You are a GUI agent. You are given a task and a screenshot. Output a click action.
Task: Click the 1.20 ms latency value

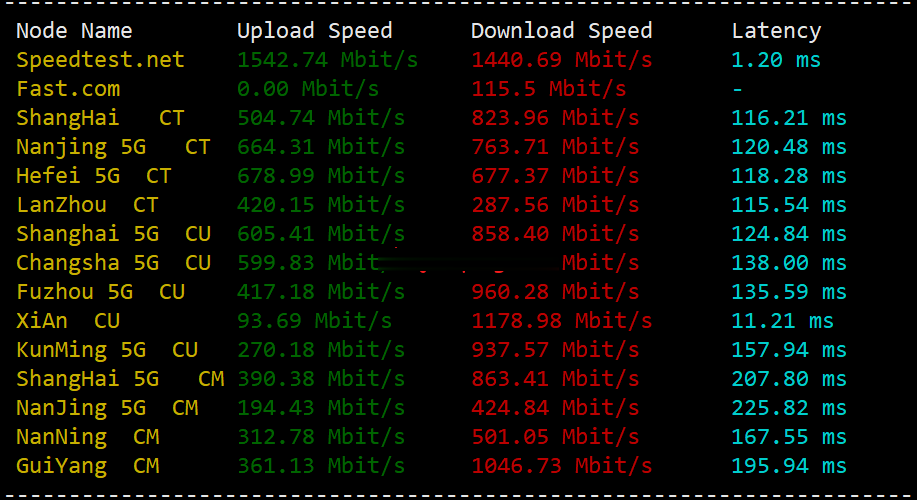click(x=776, y=60)
